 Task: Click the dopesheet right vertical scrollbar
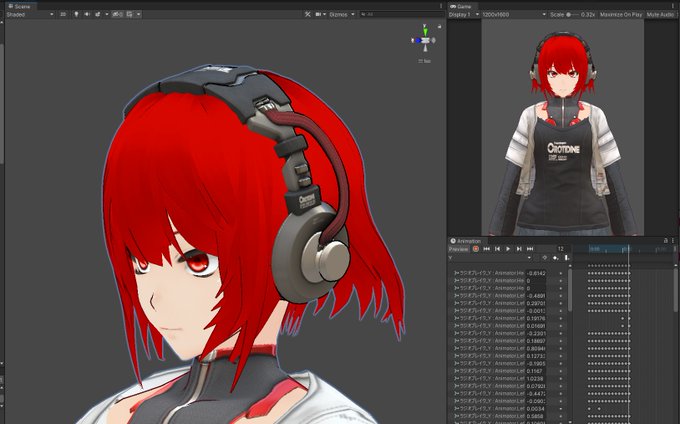coord(675,290)
